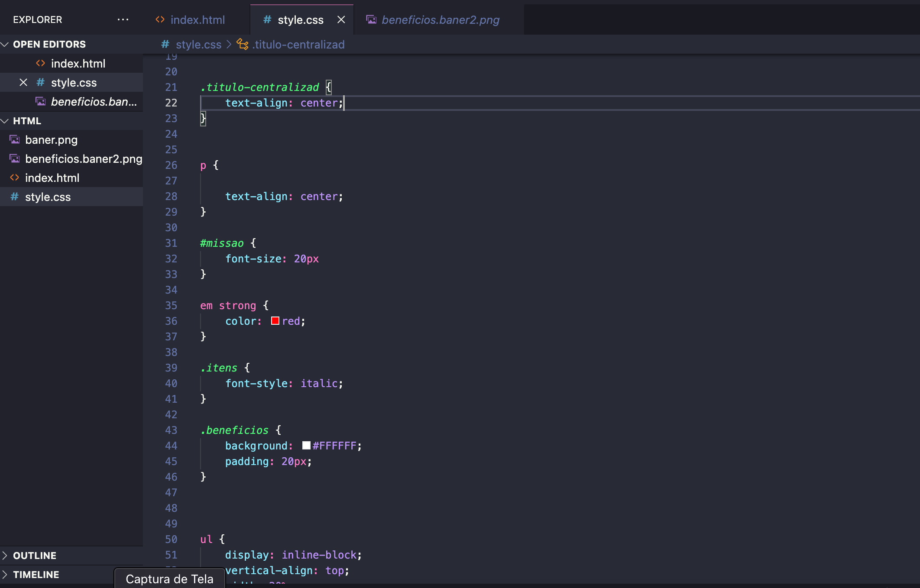
Task: Click 'padding' property on line 45
Action: click(x=247, y=461)
